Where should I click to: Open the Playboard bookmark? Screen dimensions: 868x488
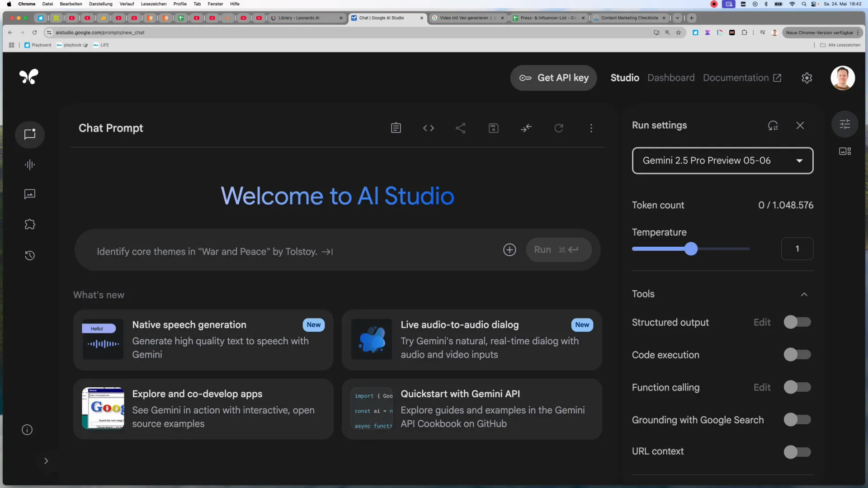click(38, 45)
